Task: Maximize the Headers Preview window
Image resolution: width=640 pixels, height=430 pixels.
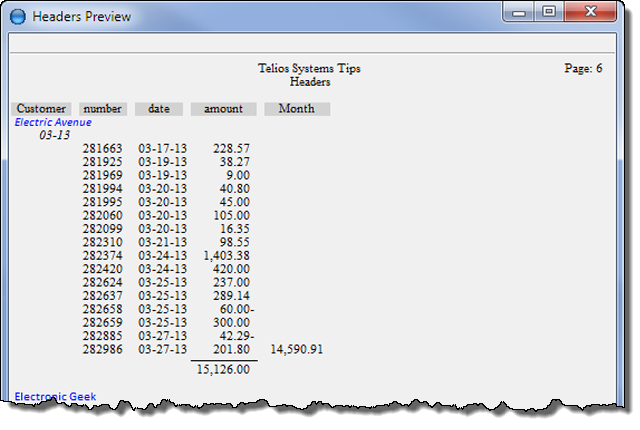Action: (548, 13)
